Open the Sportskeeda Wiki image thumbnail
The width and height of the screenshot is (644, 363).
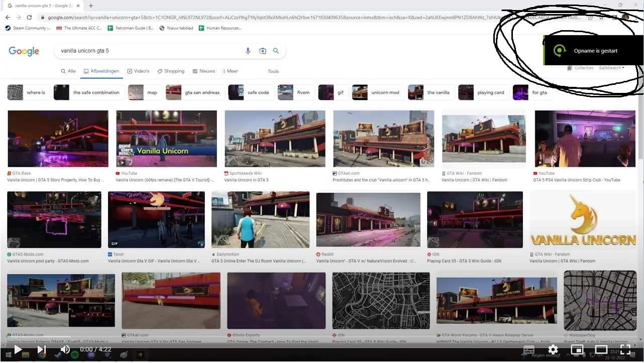point(275,139)
